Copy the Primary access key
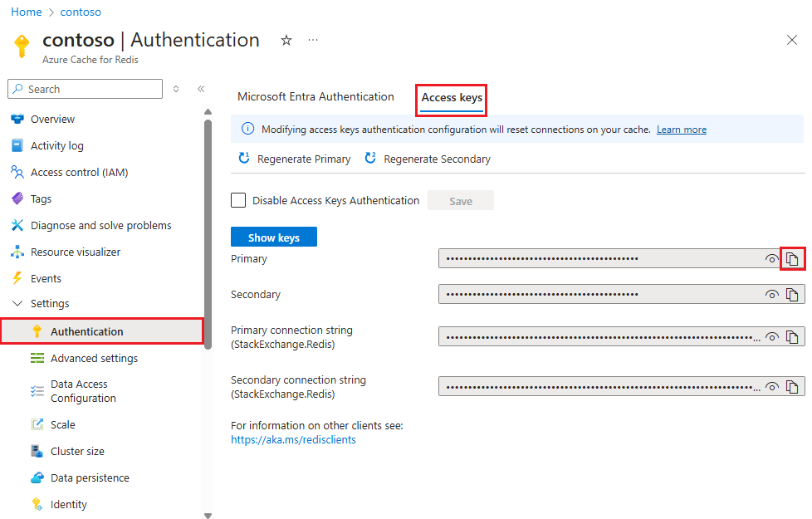812x519 pixels. [792, 258]
